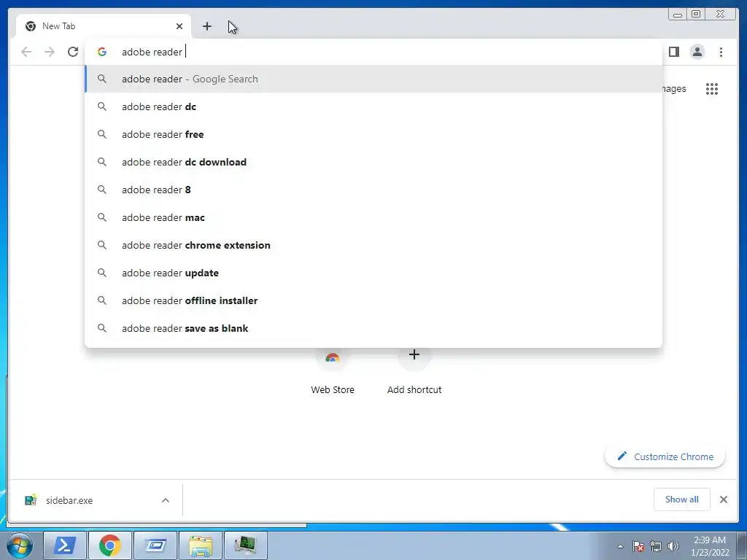Viewport: 747px width, 560px height.
Task: Click the browser back arrow
Action: (26, 52)
